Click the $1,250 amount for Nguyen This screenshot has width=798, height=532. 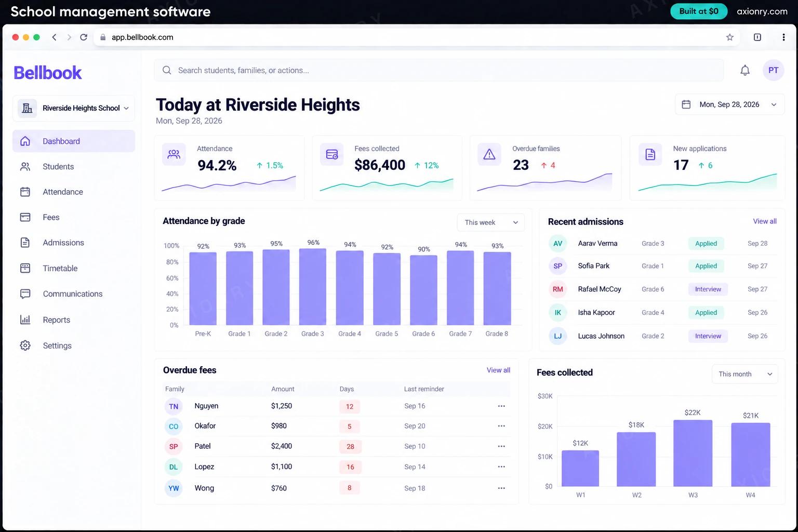(282, 406)
